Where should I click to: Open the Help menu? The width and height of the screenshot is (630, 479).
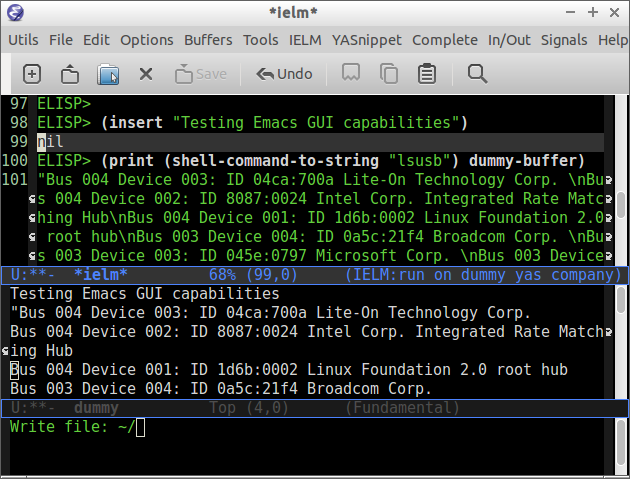613,40
